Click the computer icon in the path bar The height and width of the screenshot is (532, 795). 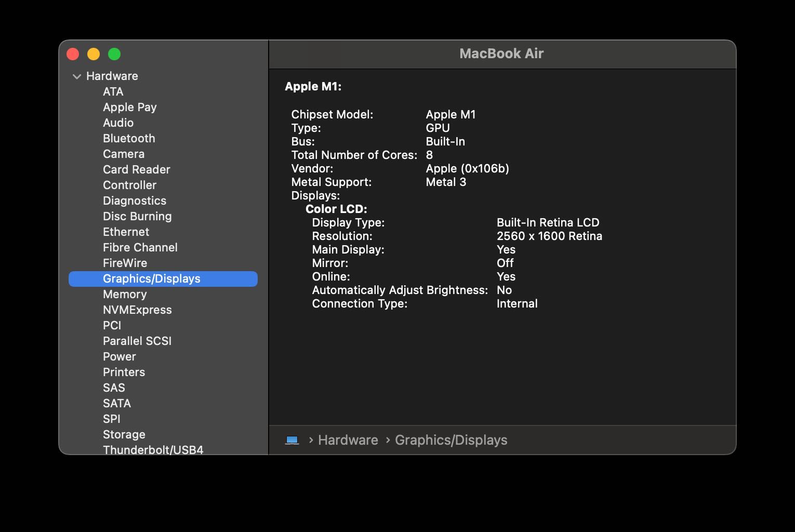click(x=292, y=440)
